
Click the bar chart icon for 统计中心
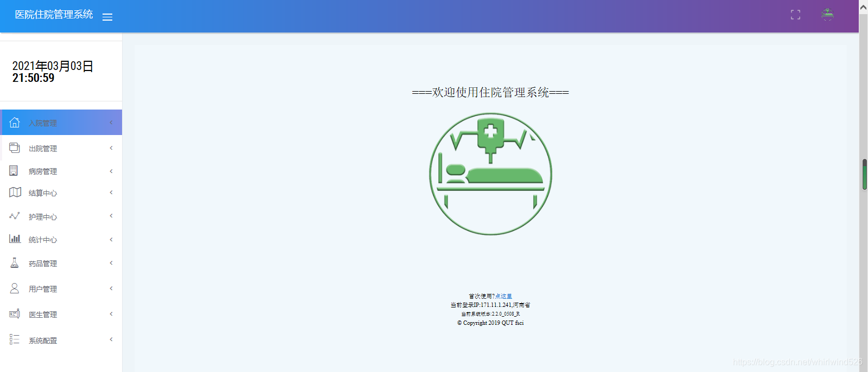click(x=15, y=239)
